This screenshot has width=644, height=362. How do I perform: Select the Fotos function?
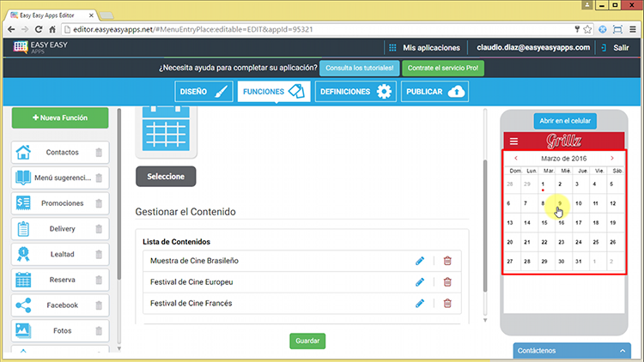coord(60,330)
